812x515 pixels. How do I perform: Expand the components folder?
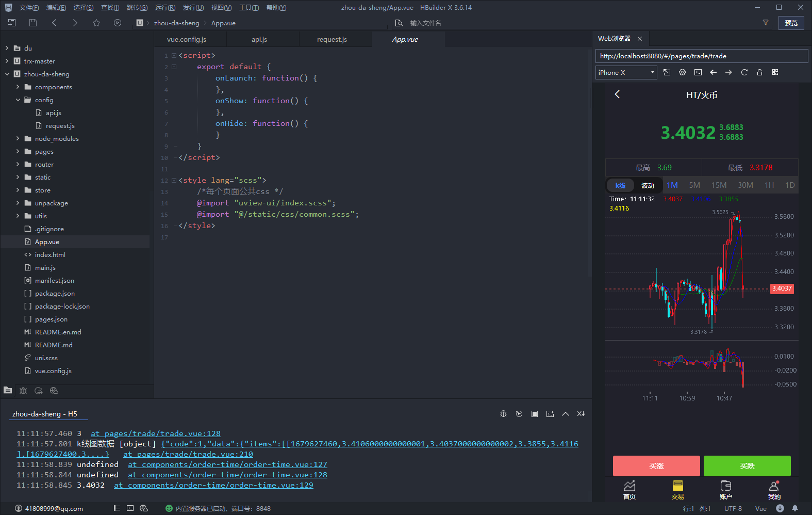point(18,87)
